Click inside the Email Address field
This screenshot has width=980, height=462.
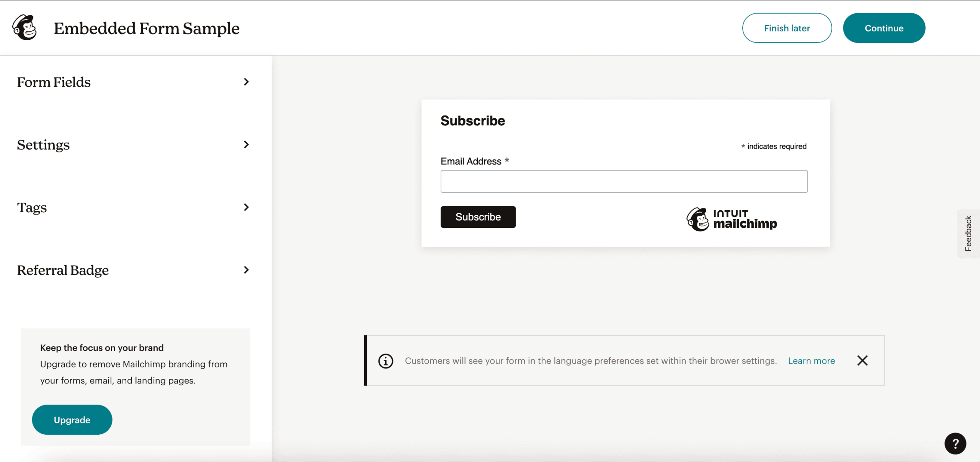click(624, 181)
